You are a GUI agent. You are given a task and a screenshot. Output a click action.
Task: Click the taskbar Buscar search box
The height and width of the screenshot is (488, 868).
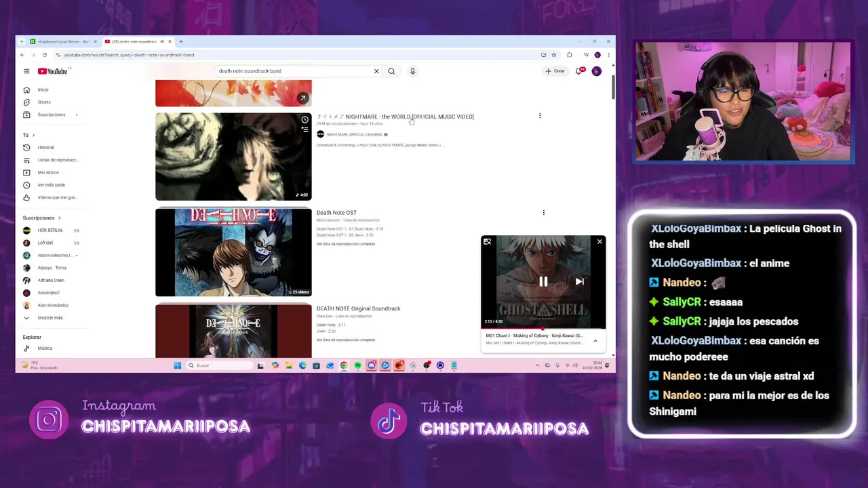point(219,365)
